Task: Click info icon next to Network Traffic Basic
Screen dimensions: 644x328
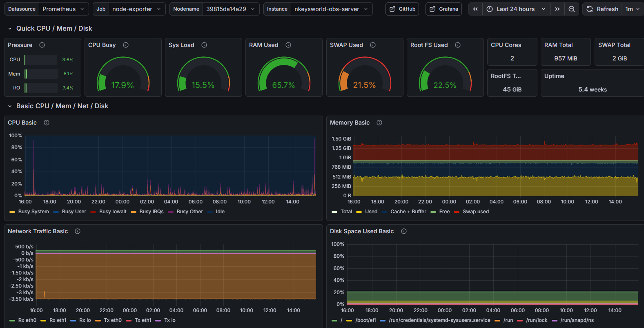Action: pyautogui.click(x=78, y=231)
